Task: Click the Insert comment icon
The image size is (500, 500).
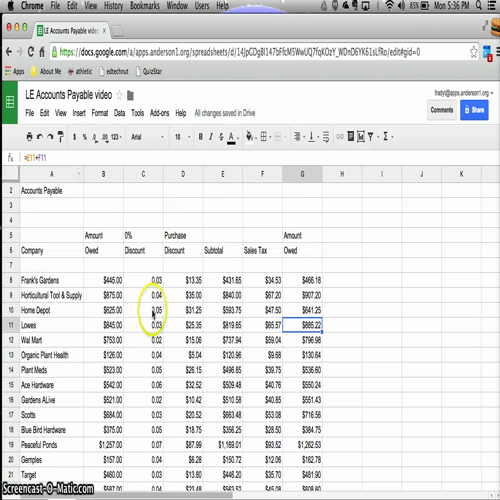Action: tap(350, 136)
